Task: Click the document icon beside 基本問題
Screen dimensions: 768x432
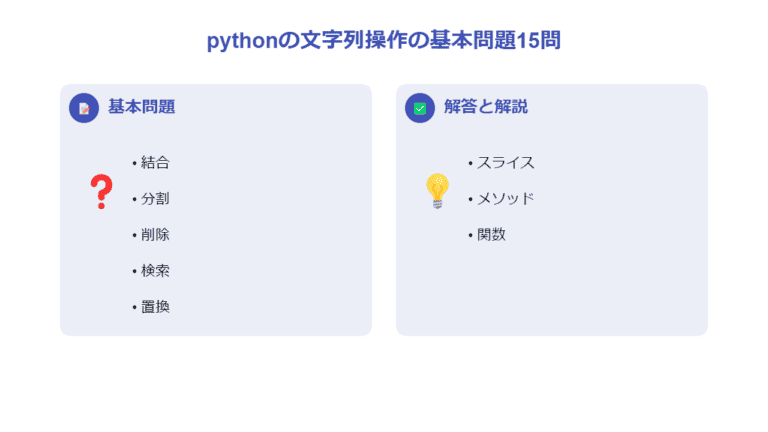Action: tap(84, 108)
